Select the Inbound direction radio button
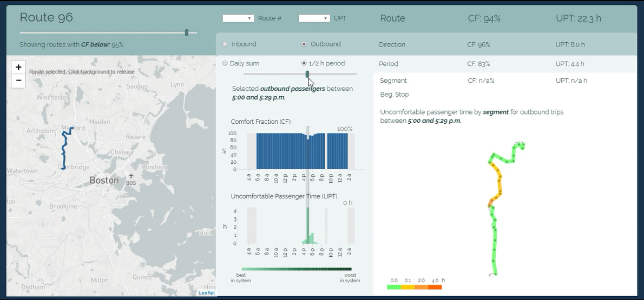 click(225, 44)
